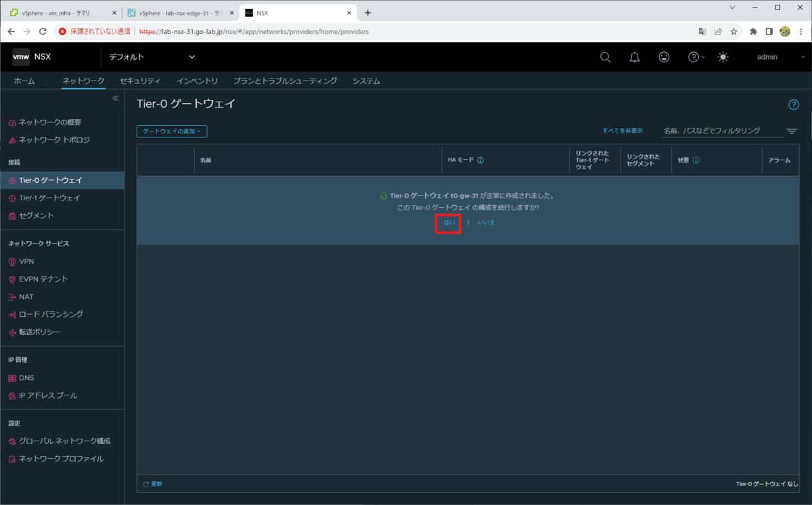The width and height of the screenshot is (812, 505).
Task: Open a new browser tab
Action: click(x=367, y=13)
